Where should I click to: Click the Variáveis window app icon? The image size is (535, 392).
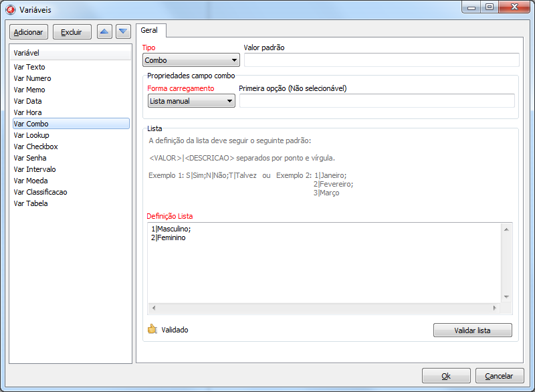tap(10, 9)
